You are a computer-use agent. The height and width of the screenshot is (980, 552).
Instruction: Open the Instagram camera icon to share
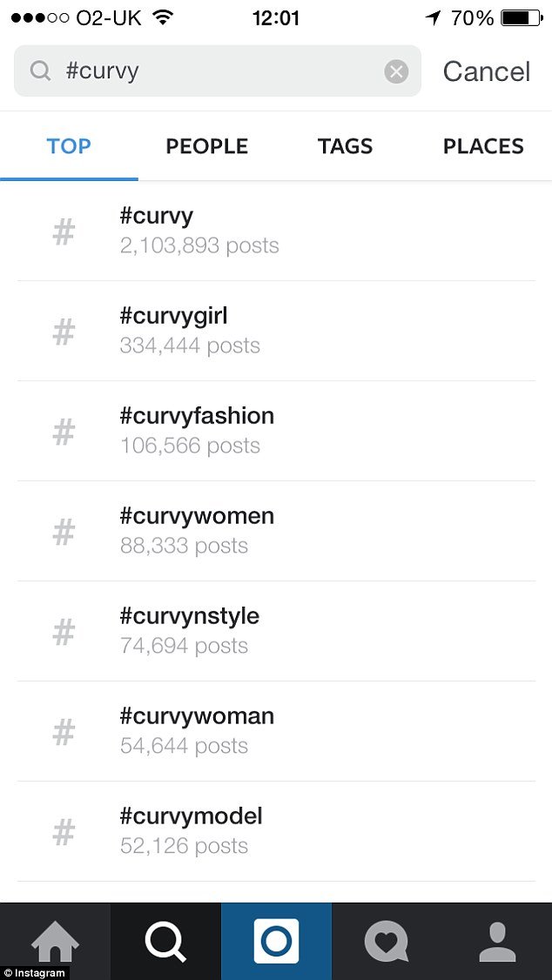pos(276,940)
